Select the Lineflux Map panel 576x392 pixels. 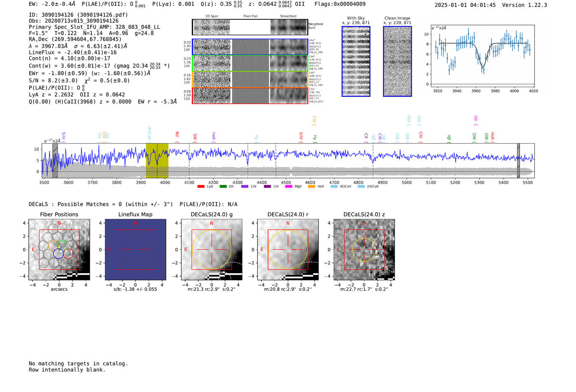tap(135, 250)
